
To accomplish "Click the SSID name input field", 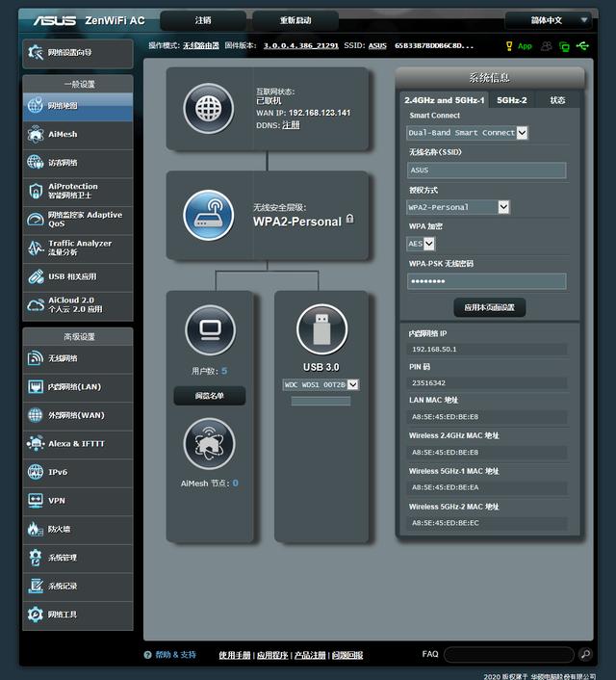I will pyautogui.click(x=486, y=170).
